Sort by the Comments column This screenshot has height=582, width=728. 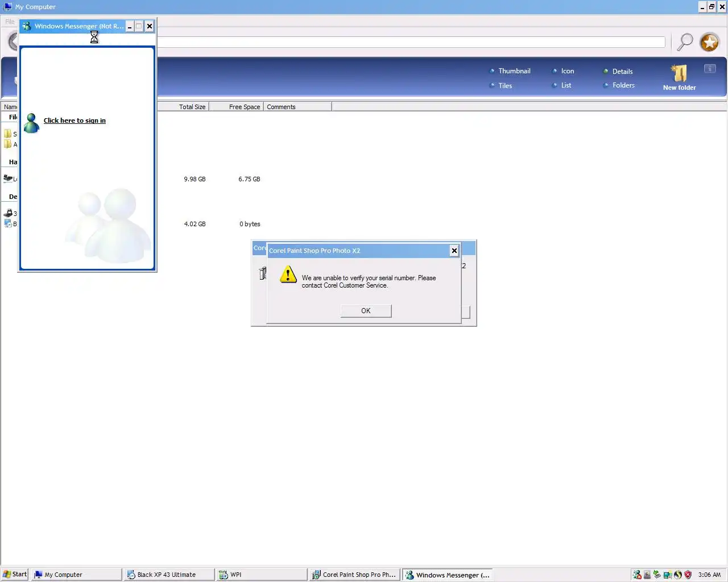(297, 107)
